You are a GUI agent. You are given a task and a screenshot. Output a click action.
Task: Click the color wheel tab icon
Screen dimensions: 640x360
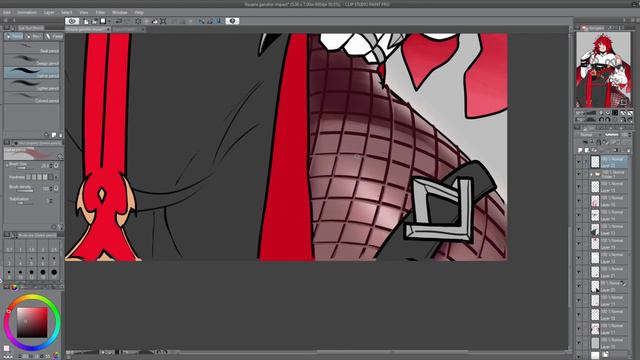pos(14,287)
